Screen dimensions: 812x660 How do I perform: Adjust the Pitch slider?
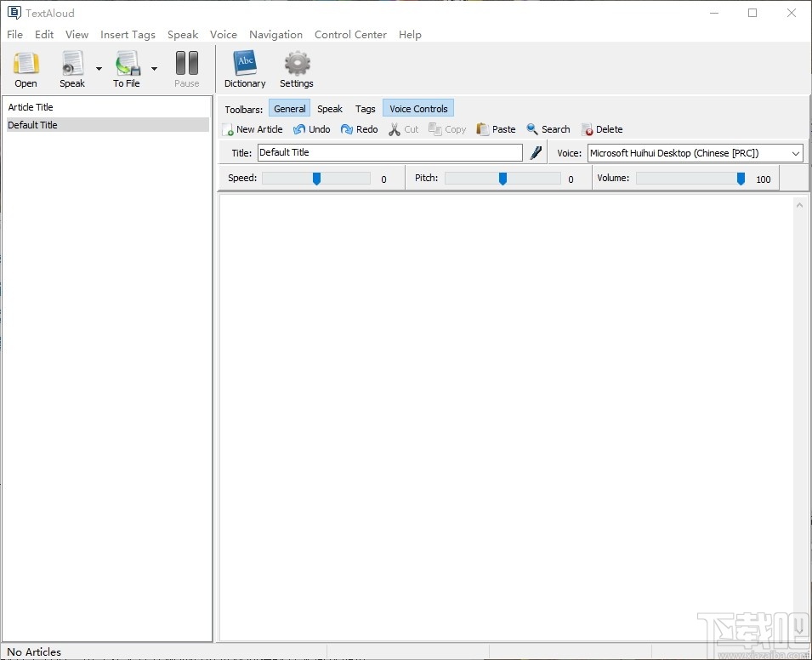click(502, 178)
